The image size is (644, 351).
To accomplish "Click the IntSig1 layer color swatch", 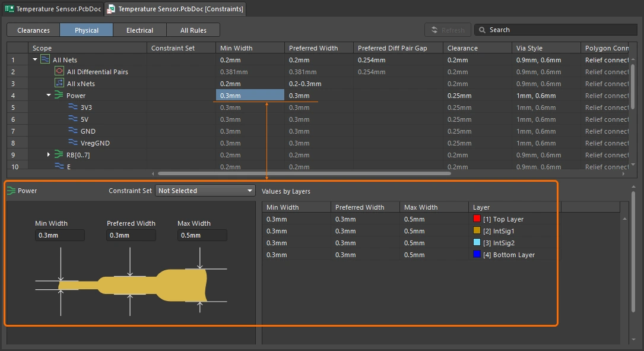I will 477,230.
